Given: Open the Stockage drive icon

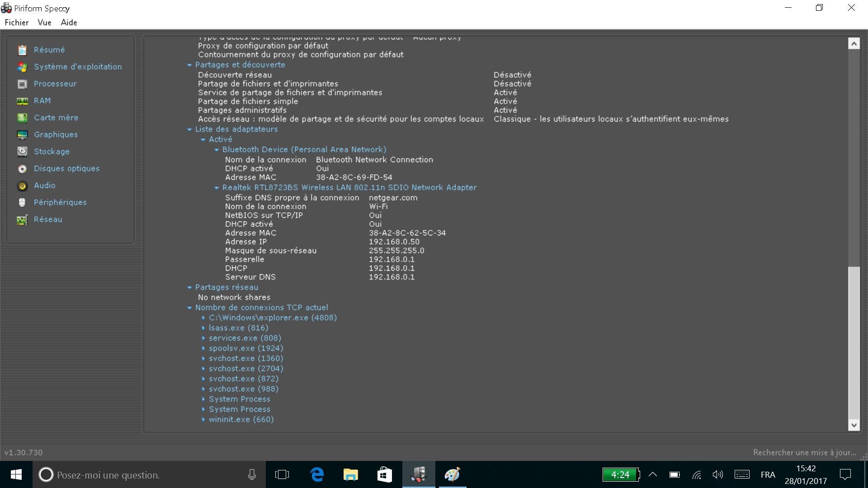Looking at the screenshot, I should tap(22, 151).
